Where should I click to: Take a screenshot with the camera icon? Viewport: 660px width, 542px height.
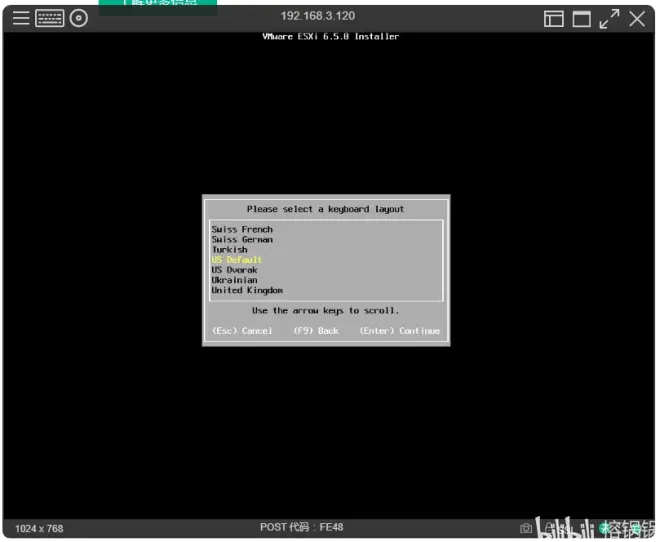(526, 528)
